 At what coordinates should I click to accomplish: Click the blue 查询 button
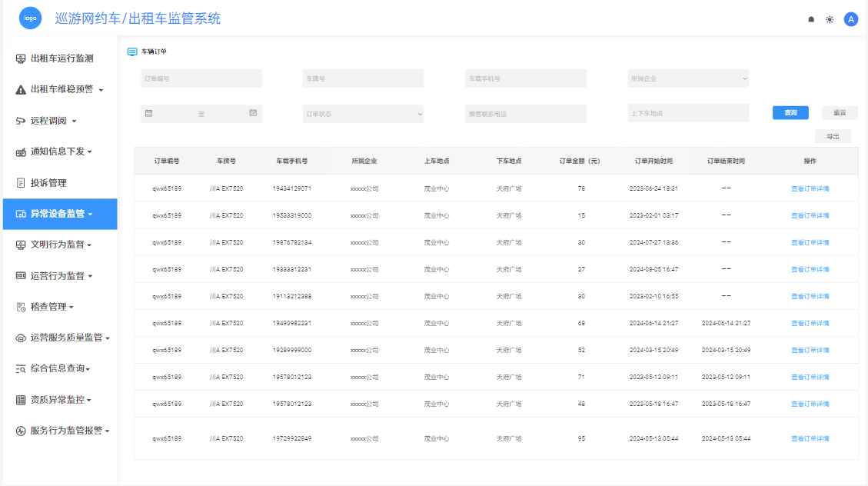(790, 113)
